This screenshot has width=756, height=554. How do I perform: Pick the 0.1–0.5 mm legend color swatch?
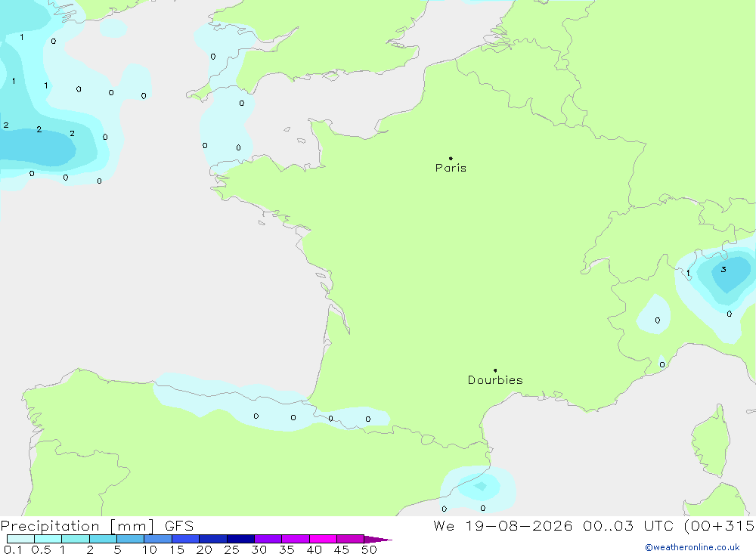click(x=20, y=539)
